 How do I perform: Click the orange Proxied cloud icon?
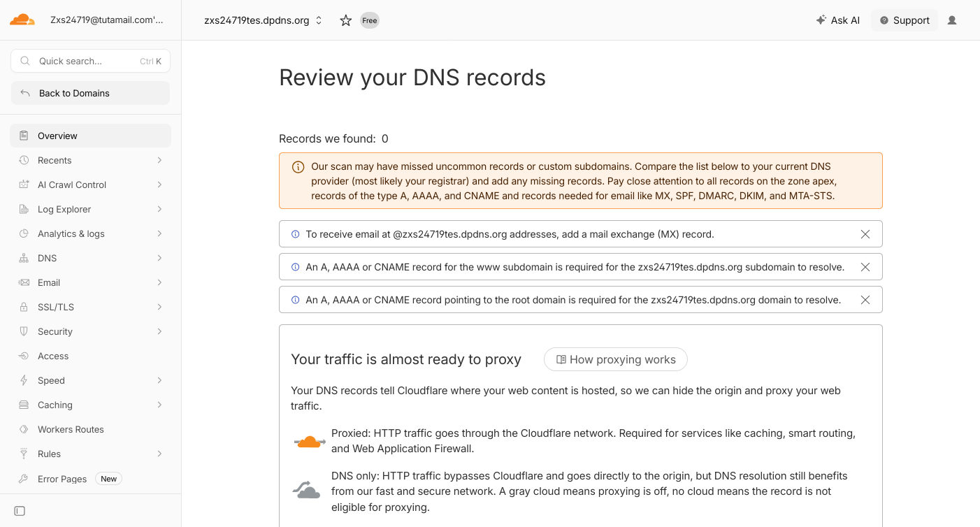[309, 441]
